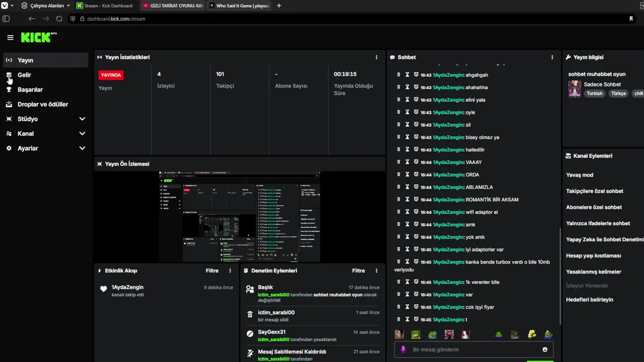Click the Turkish tag in Yayın bilgisi
This screenshot has height=362, width=644.
click(x=594, y=94)
